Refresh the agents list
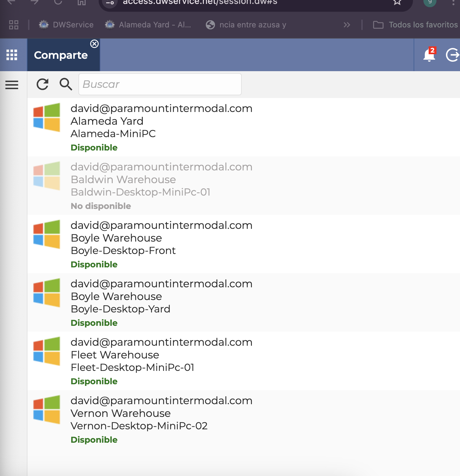Viewport: 460px width, 476px height. (x=42, y=84)
